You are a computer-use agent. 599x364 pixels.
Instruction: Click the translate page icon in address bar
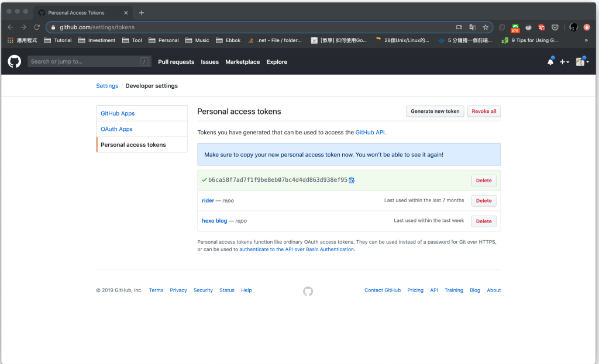pyautogui.click(x=473, y=27)
